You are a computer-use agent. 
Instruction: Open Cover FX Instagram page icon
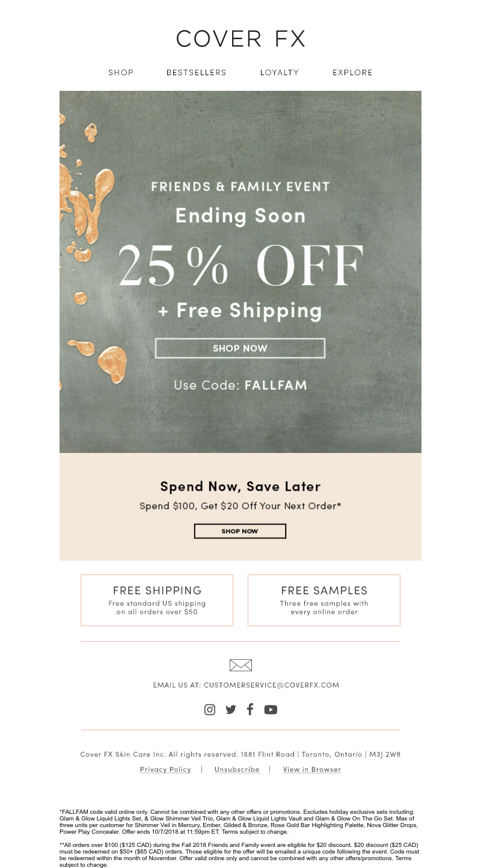(210, 710)
